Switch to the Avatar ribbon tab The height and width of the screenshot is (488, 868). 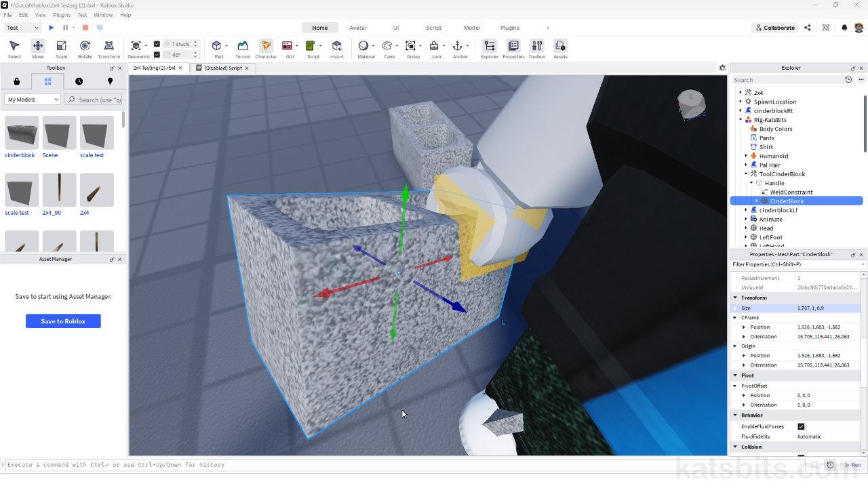[x=358, y=28]
